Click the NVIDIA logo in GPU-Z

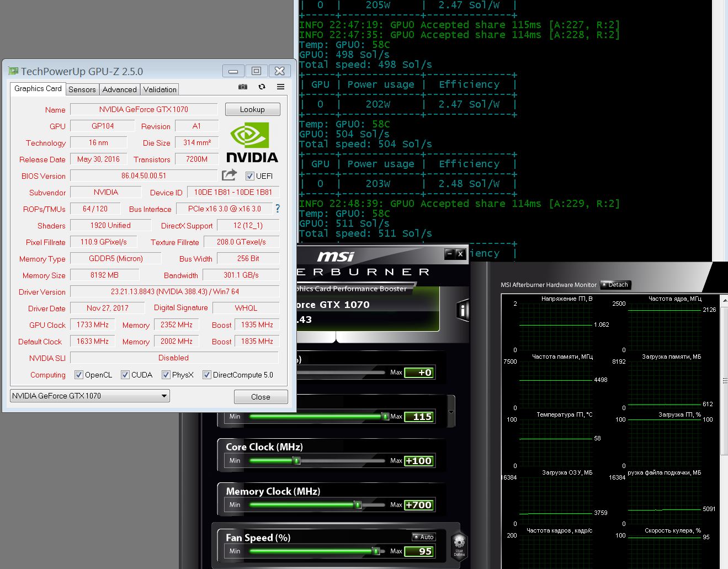[252, 142]
